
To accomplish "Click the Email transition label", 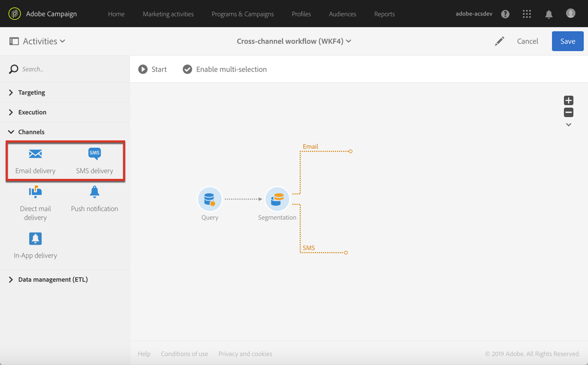I will [x=310, y=147].
